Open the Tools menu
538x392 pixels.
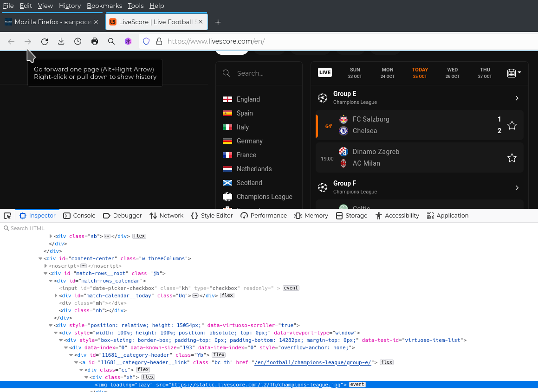(136, 6)
